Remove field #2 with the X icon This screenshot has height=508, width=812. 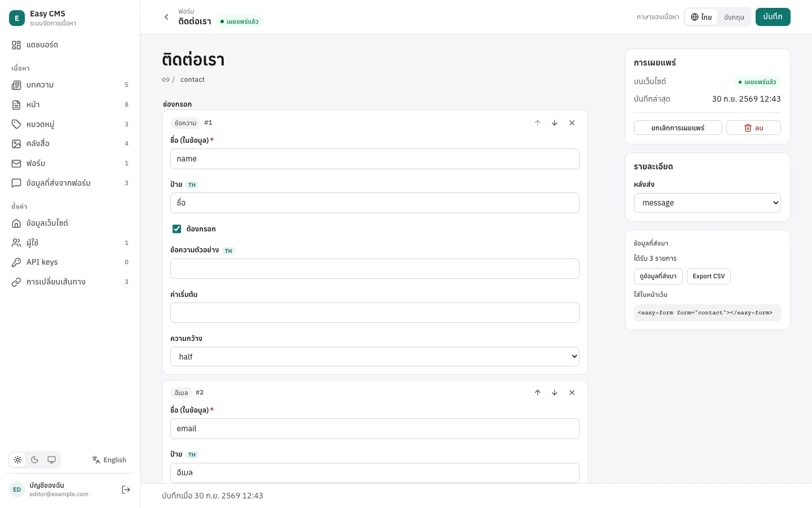pyautogui.click(x=572, y=393)
